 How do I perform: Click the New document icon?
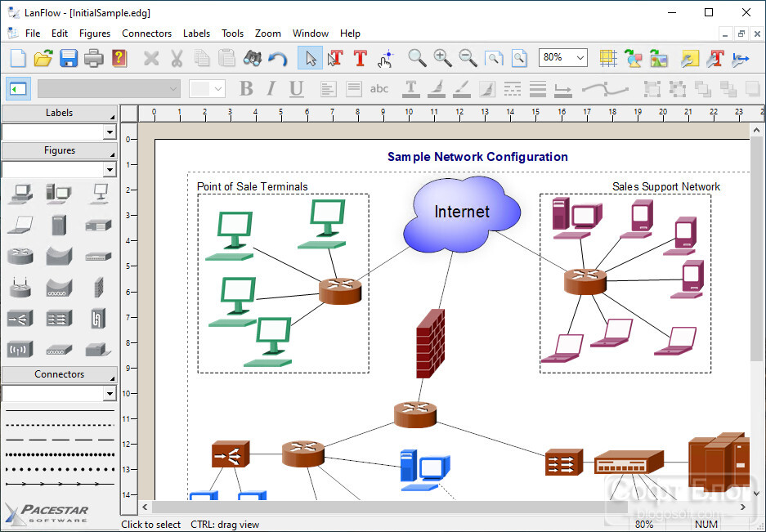(18, 58)
